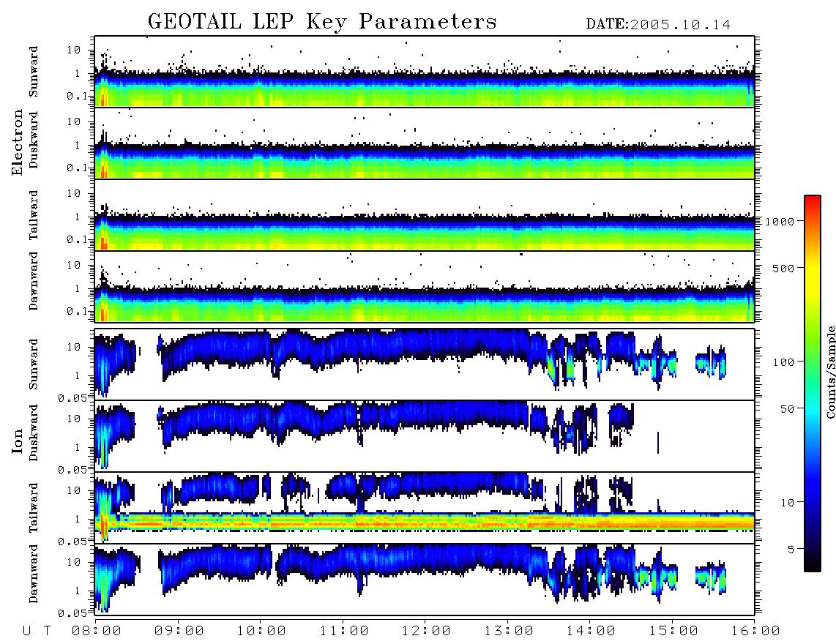The height and width of the screenshot is (644, 836).
Task: Select the 12:00 time tick label
Action: click(425, 632)
